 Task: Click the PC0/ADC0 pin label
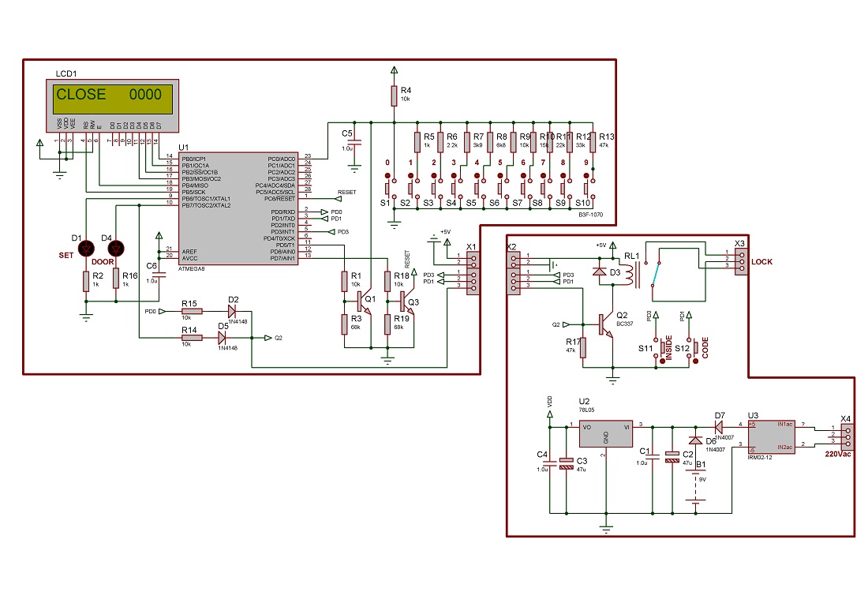point(282,159)
